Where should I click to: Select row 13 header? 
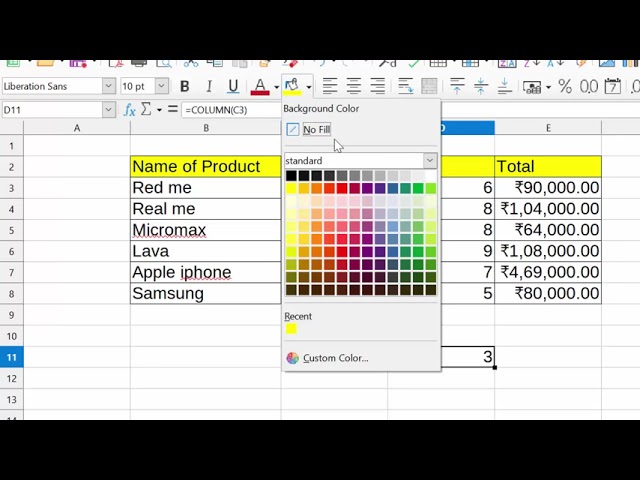(x=11, y=400)
